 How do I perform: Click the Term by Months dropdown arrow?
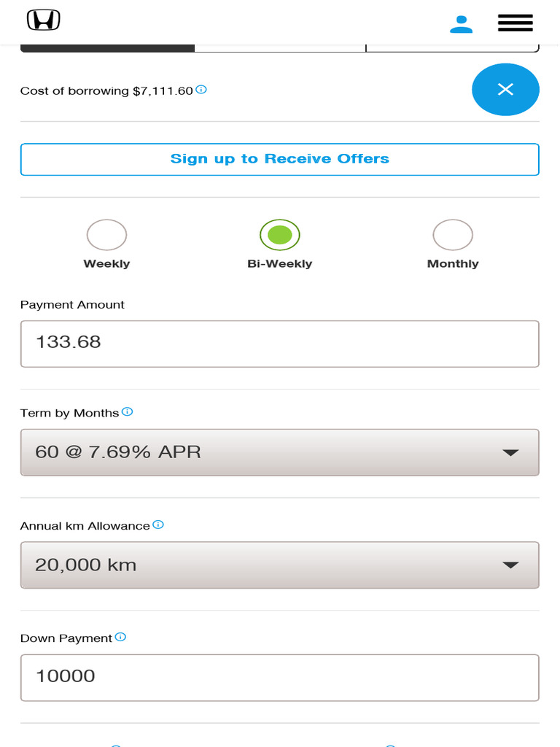510,452
